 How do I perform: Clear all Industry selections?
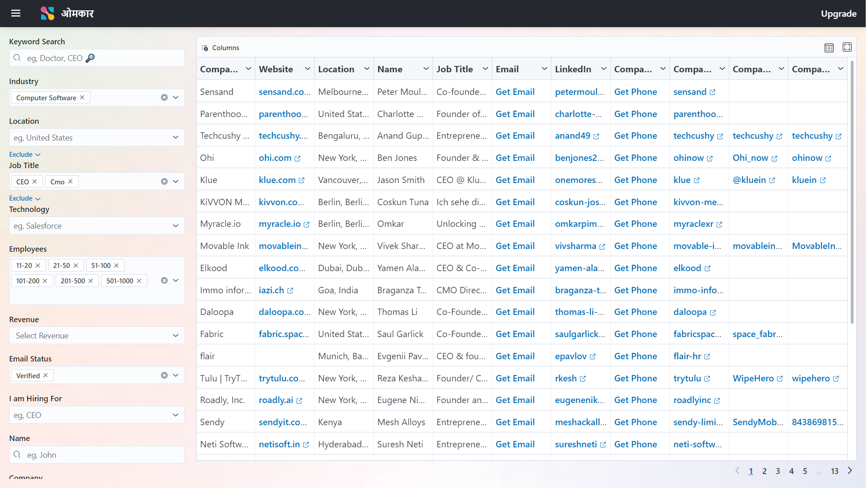click(x=164, y=98)
